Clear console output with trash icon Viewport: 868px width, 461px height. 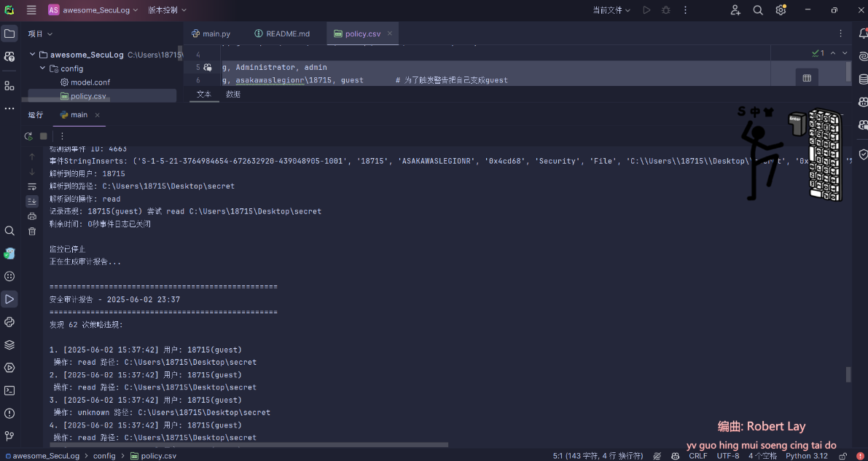pos(31,230)
